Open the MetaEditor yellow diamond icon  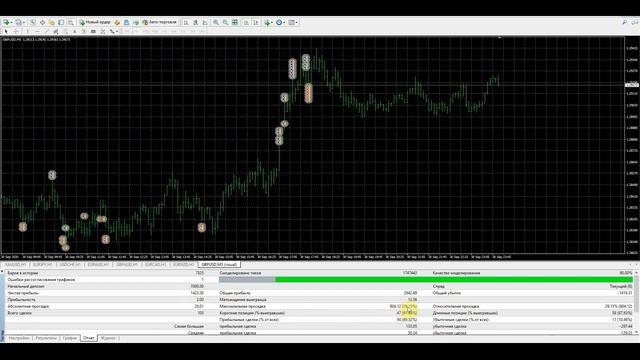click(117, 22)
